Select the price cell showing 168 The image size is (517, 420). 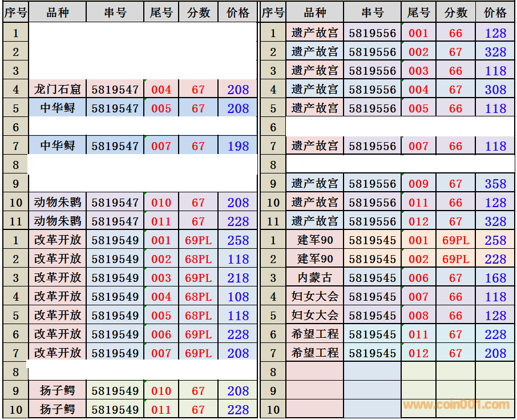[495, 278]
